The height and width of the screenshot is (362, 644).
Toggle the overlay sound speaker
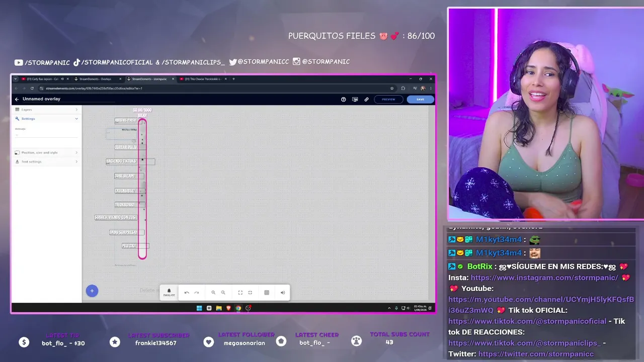tap(283, 293)
